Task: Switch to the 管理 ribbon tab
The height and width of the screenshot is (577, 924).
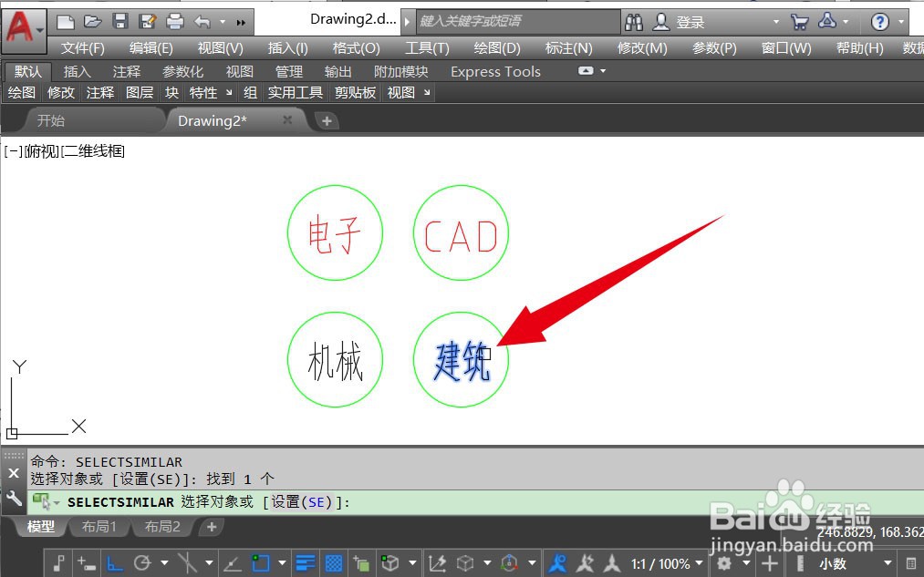Action: tap(289, 72)
